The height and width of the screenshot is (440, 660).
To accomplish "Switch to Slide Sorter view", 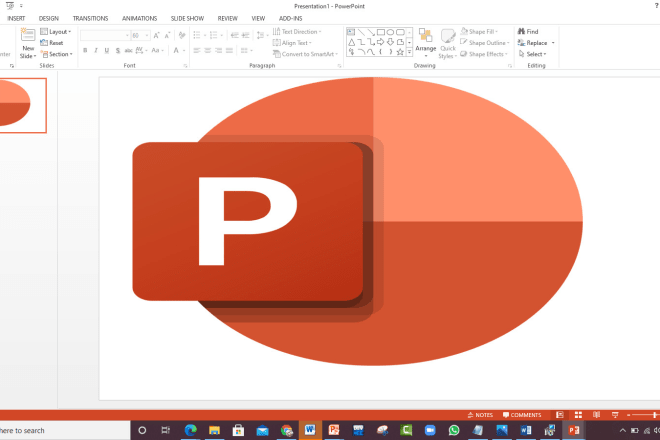I will coord(578,415).
